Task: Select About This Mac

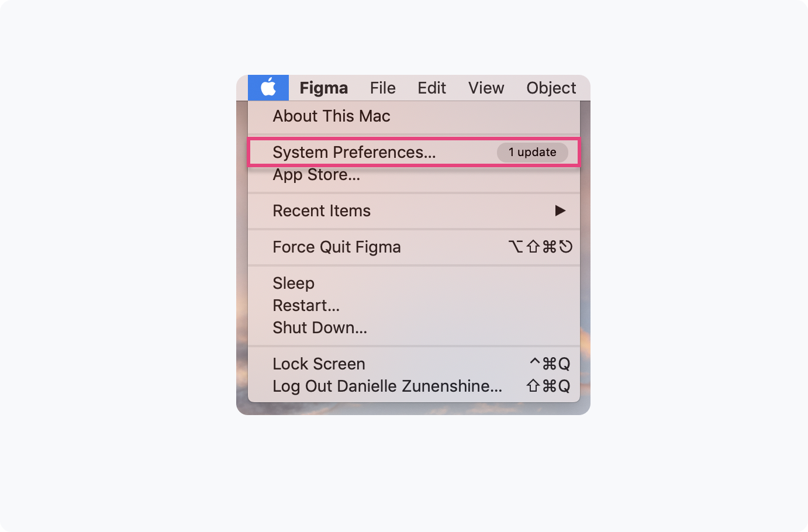Action: (331, 116)
